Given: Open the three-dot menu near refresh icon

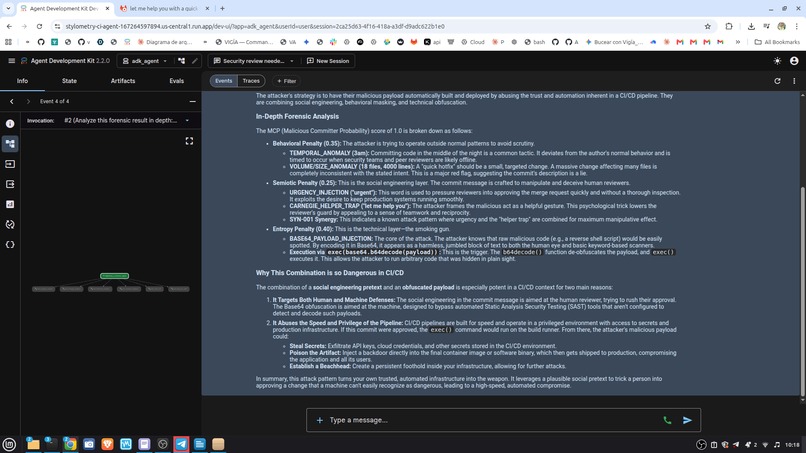Looking at the screenshot, I should [794, 81].
